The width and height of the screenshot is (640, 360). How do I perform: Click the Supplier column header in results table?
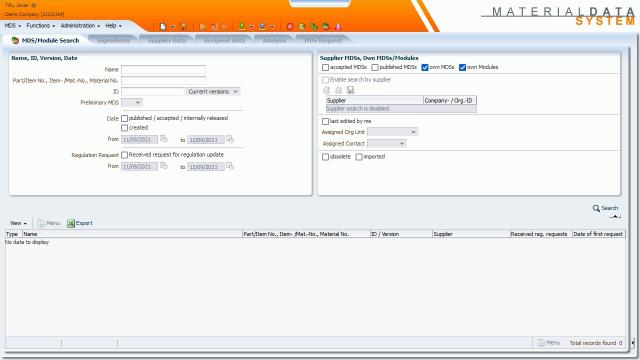coord(471,234)
